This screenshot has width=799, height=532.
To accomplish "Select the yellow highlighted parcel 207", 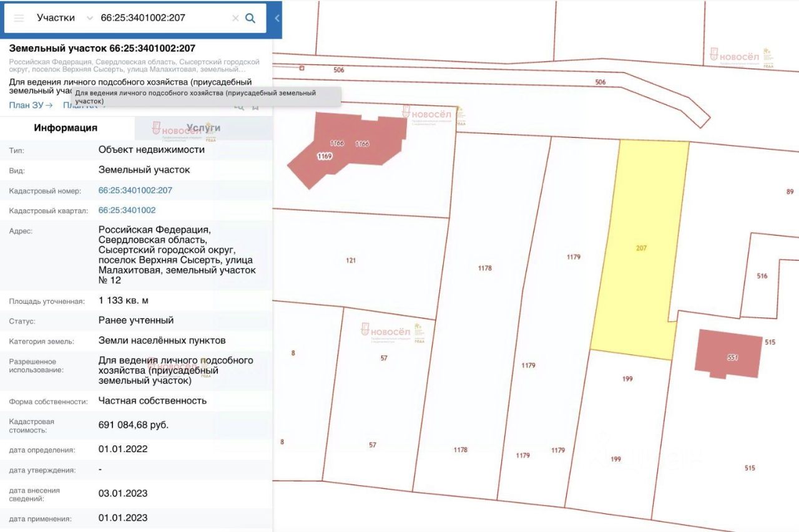I will click(641, 248).
